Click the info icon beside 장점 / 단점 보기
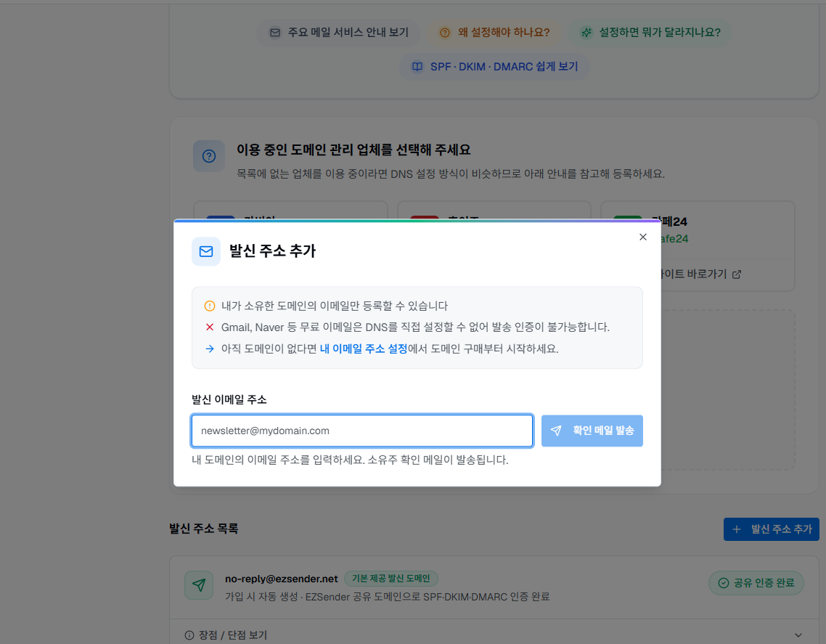This screenshot has width=826, height=644. pyautogui.click(x=189, y=635)
